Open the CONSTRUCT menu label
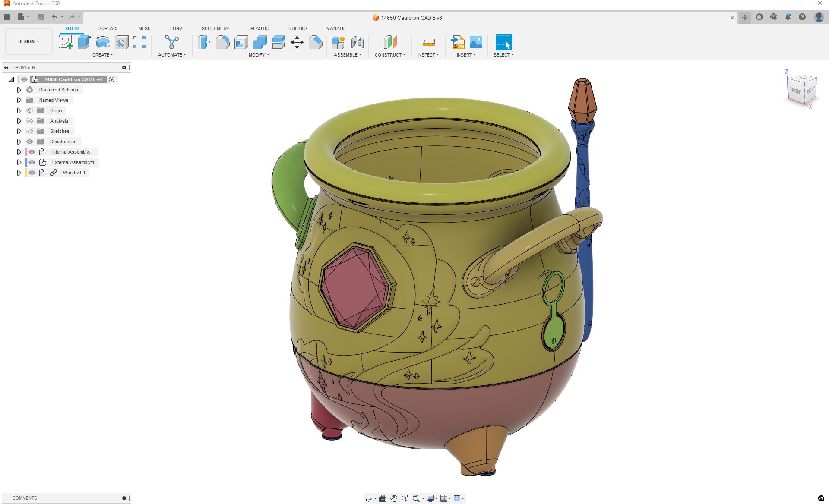This screenshot has height=504, width=829. pos(390,55)
